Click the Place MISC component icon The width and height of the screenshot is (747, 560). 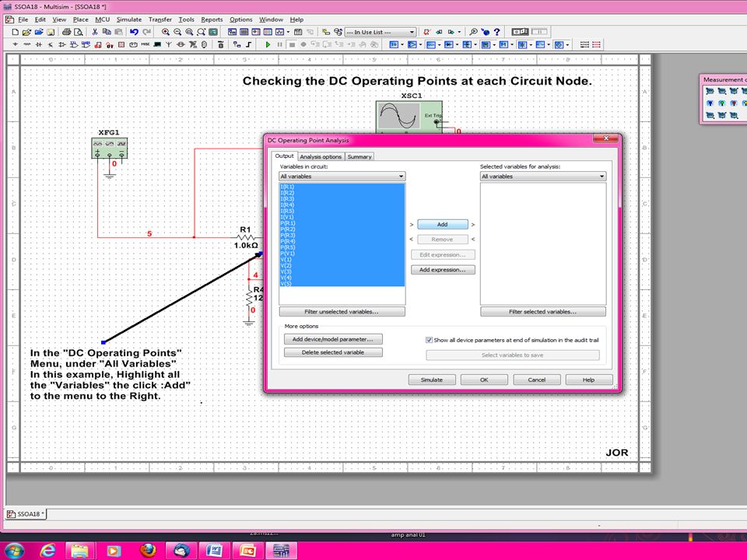pyautogui.click(x=146, y=44)
